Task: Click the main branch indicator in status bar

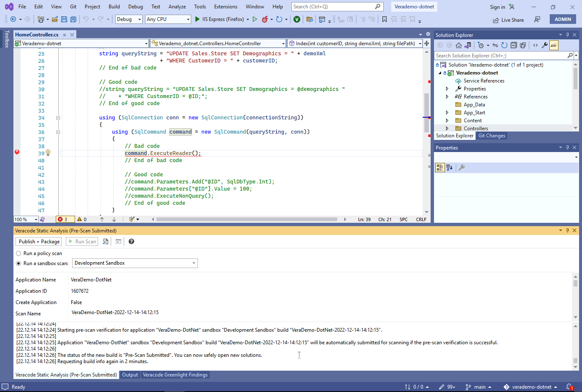Action: point(478,387)
